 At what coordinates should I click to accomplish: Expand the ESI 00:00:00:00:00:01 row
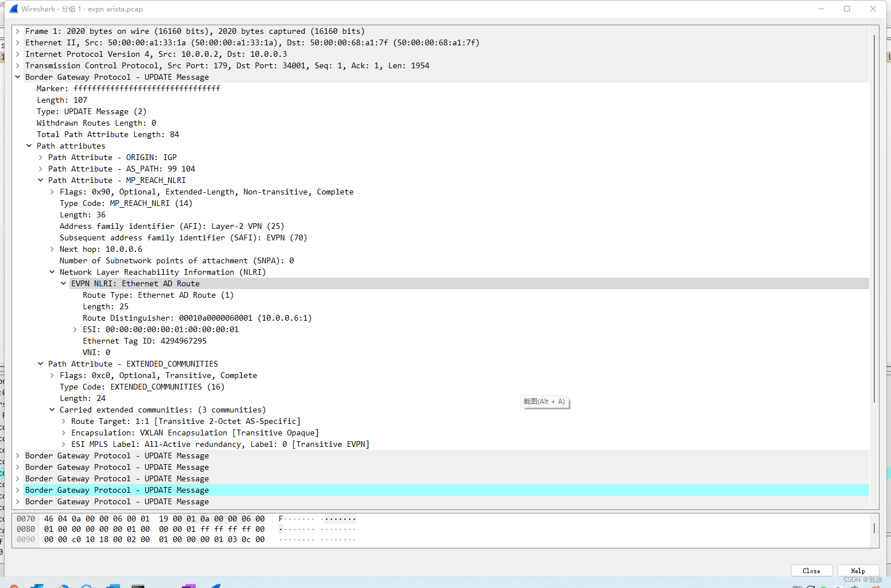coord(75,329)
